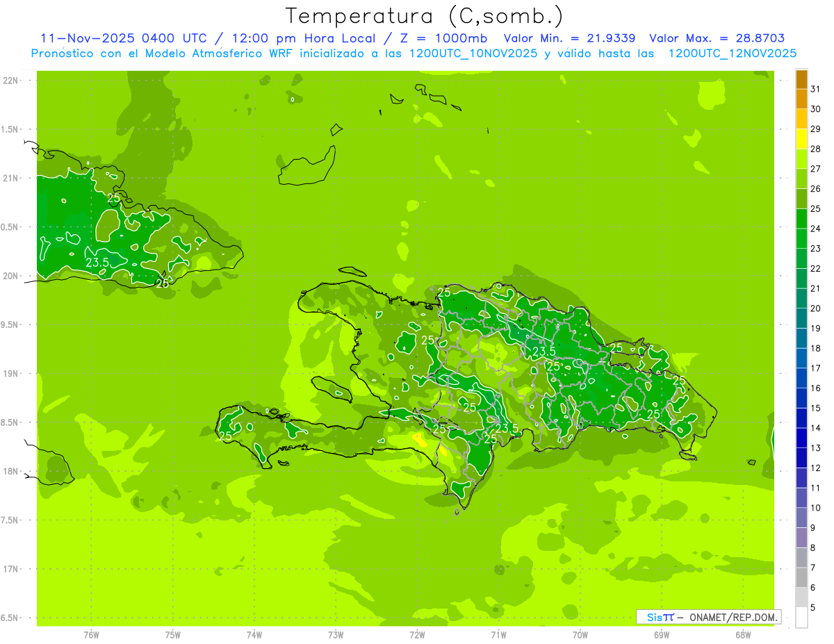Viewport: 834px width, 644px height.
Task: Click the "17N" latitude axis label
Action: 10,569
